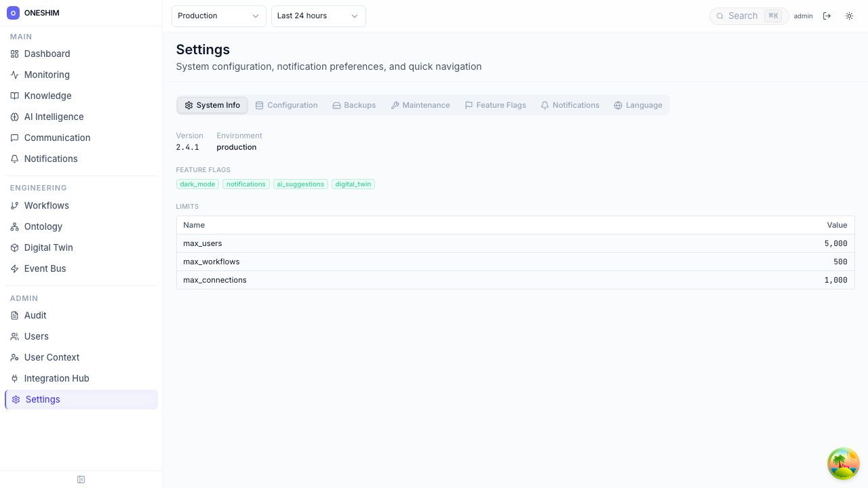Open AI Intelligence section
868x488 pixels.
click(x=54, y=117)
